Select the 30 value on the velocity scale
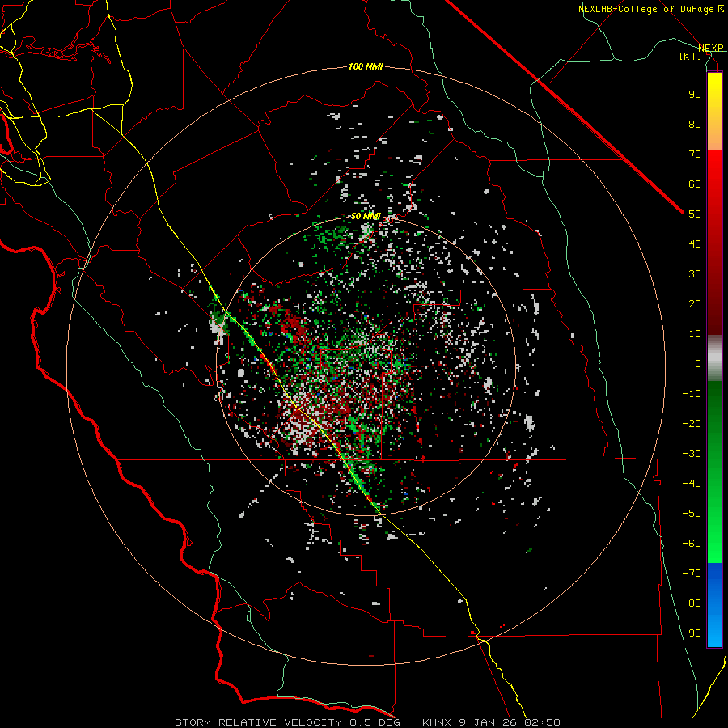 [695, 274]
